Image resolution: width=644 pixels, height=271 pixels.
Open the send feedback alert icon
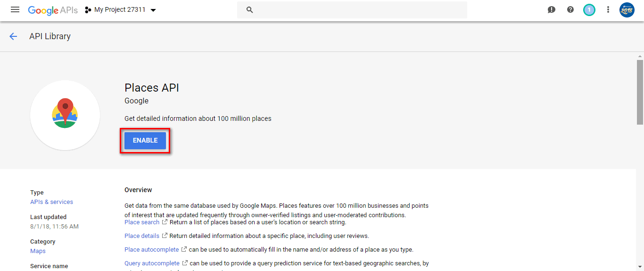552,9
